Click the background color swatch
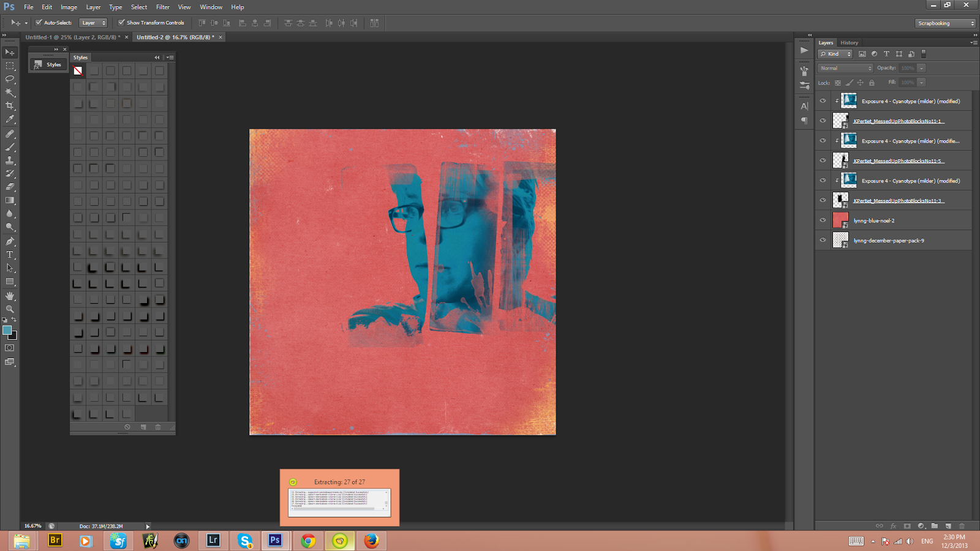 [14, 337]
